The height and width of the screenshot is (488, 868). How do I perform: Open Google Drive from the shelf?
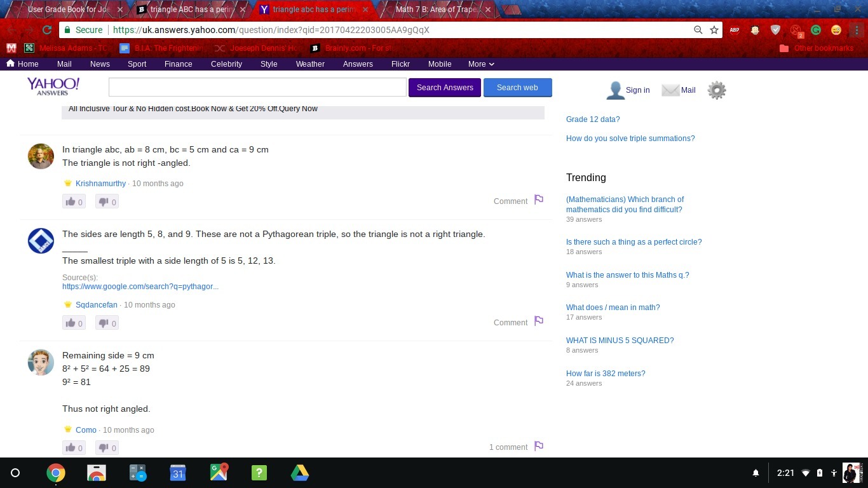pyautogui.click(x=300, y=473)
